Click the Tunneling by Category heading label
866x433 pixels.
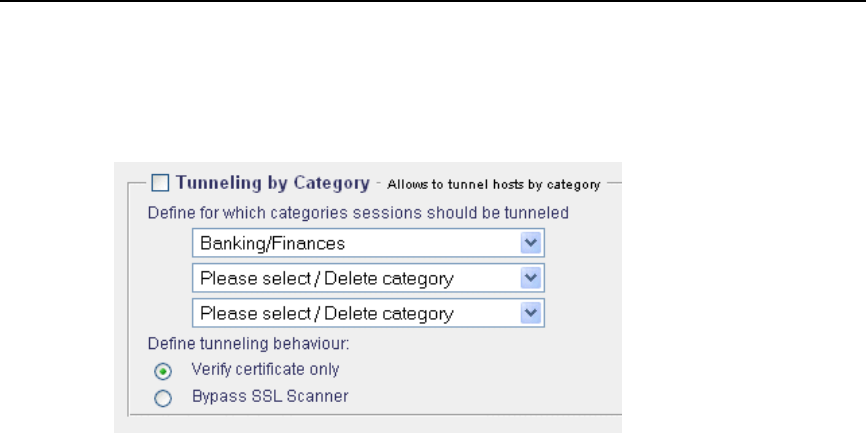tap(273, 183)
